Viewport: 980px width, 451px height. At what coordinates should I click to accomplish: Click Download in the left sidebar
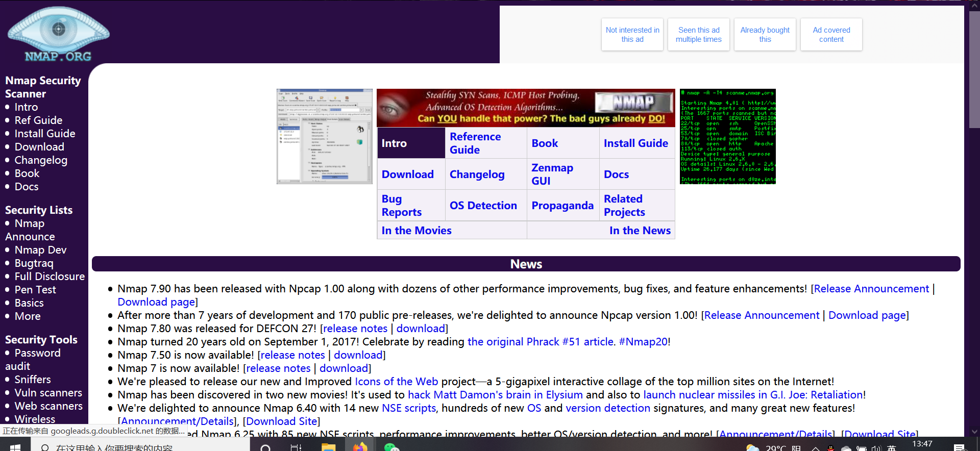[x=39, y=147]
